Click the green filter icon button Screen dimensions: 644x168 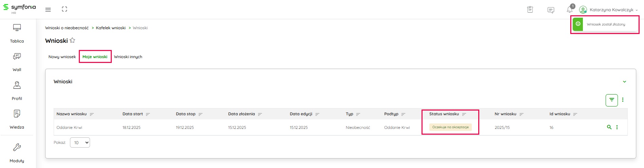pos(611,100)
